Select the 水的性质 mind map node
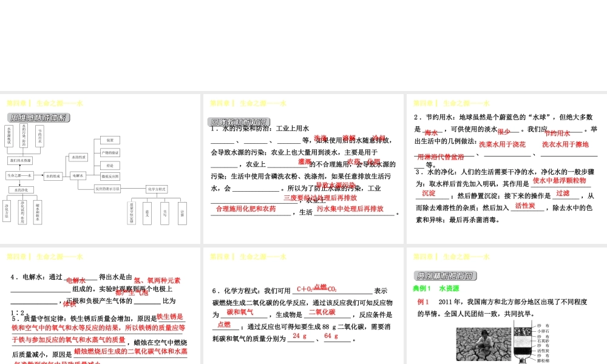This screenshot has width=607, height=364. point(78,157)
